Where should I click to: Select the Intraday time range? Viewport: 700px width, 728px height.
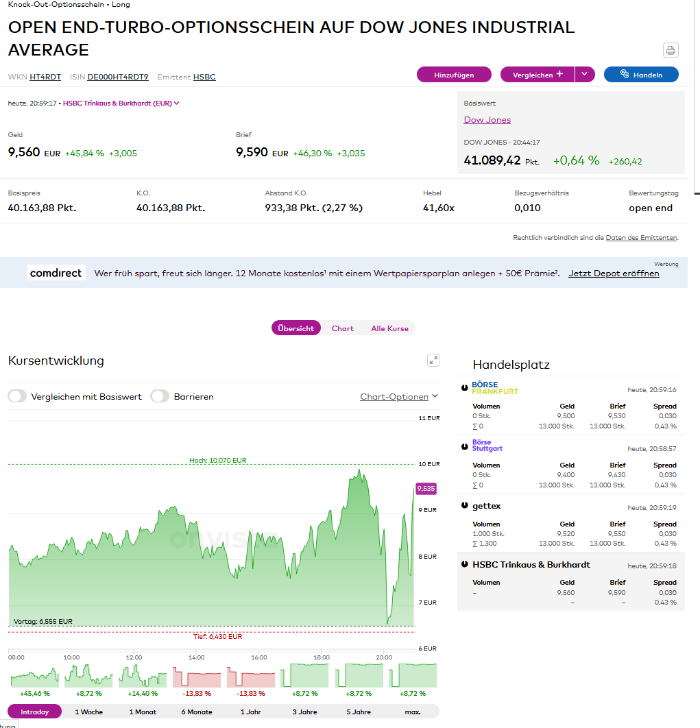35,712
